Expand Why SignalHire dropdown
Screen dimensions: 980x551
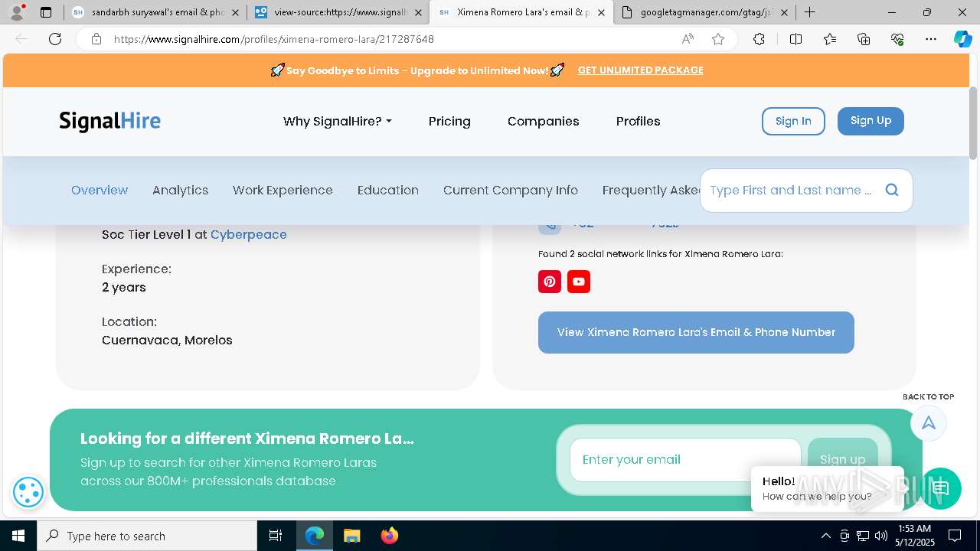click(338, 121)
